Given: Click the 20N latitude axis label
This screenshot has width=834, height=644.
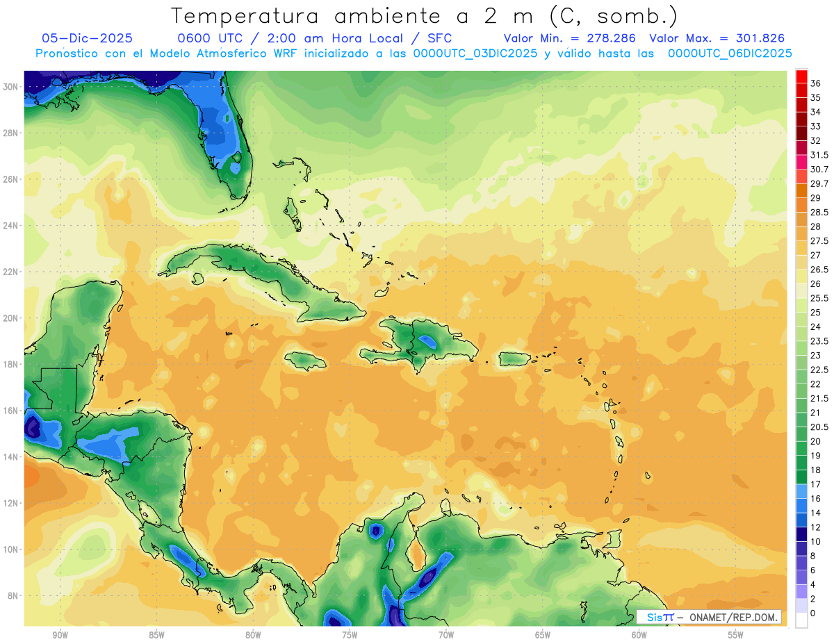Looking at the screenshot, I should pos(12,318).
